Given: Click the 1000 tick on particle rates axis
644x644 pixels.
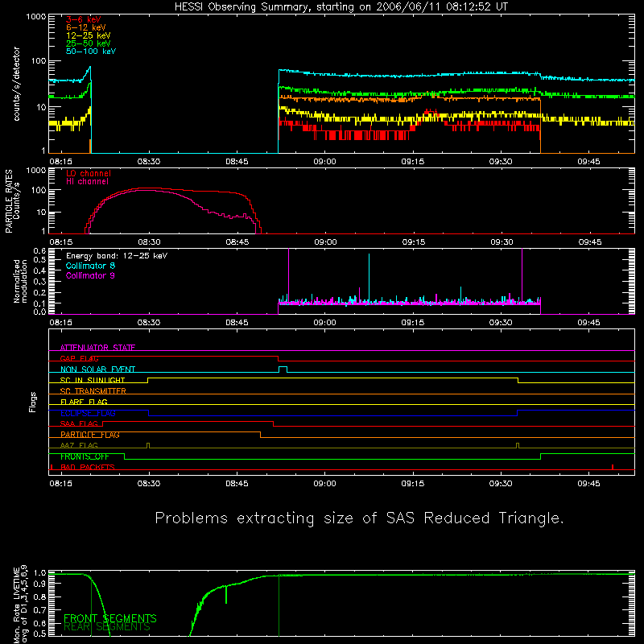Looking at the screenshot, I should pyautogui.click(x=36, y=171).
